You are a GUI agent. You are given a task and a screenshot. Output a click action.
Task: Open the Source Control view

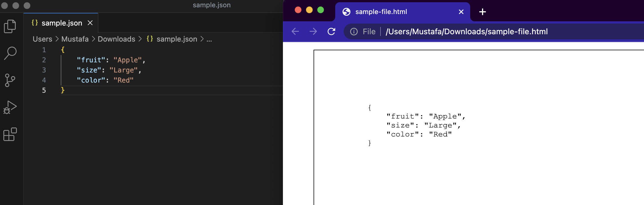click(x=10, y=80)
